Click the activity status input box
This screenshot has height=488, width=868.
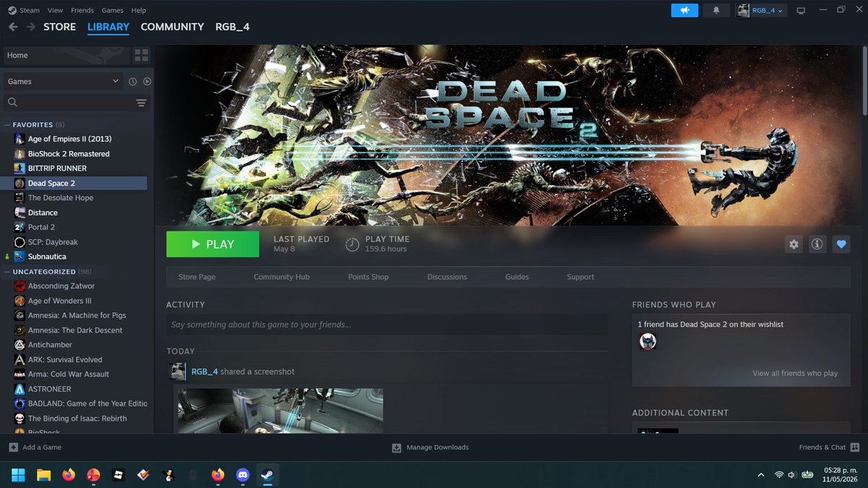pos(387,325)
